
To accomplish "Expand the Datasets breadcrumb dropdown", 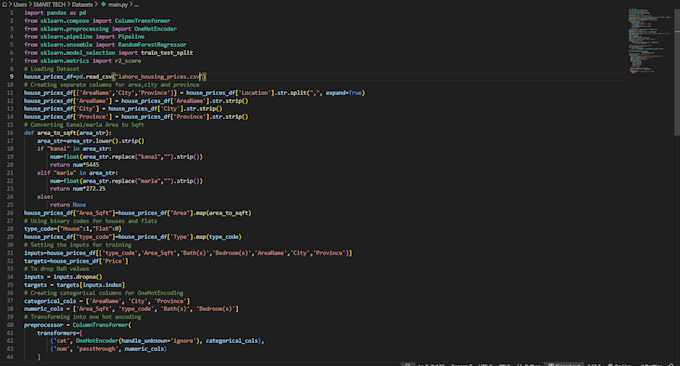I will (82, 4).
